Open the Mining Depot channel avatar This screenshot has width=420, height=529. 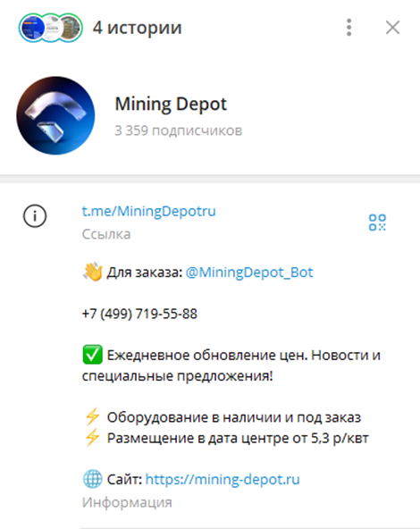point(55,116)
